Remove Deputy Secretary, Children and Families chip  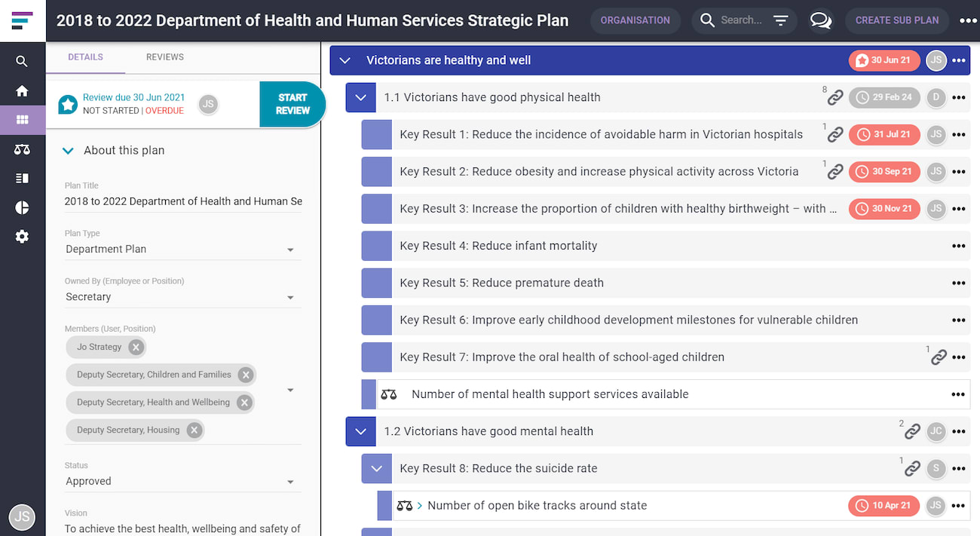pos(246,375)
